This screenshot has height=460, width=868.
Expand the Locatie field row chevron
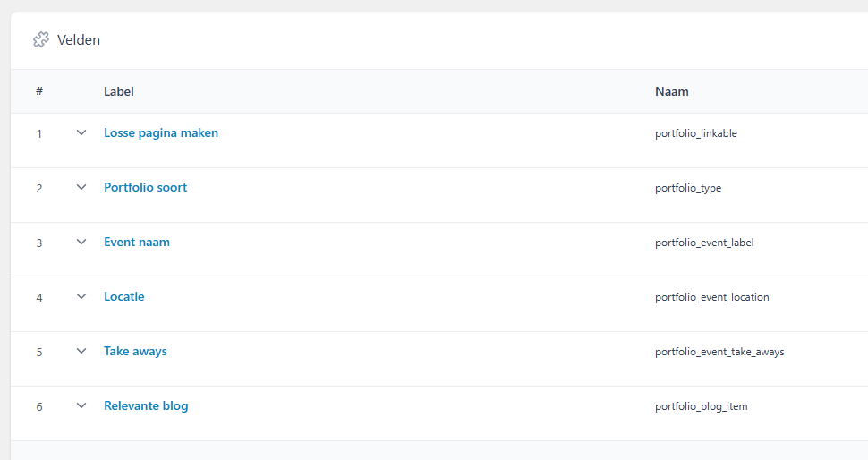[81, 296]
